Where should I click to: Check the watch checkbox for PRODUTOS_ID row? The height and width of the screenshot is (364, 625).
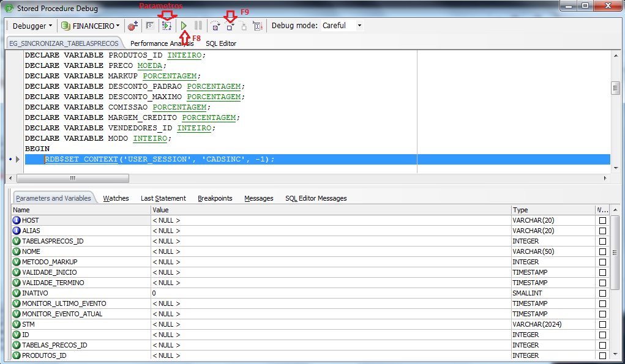pos(603,355)
